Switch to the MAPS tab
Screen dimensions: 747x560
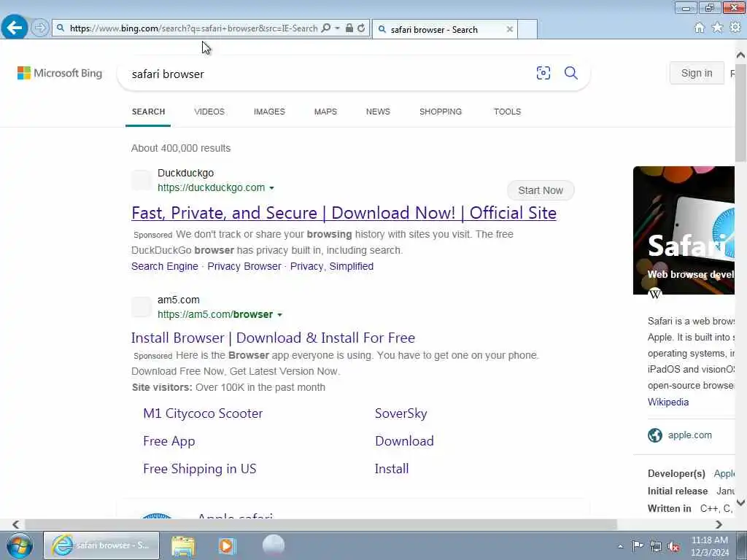325,112
